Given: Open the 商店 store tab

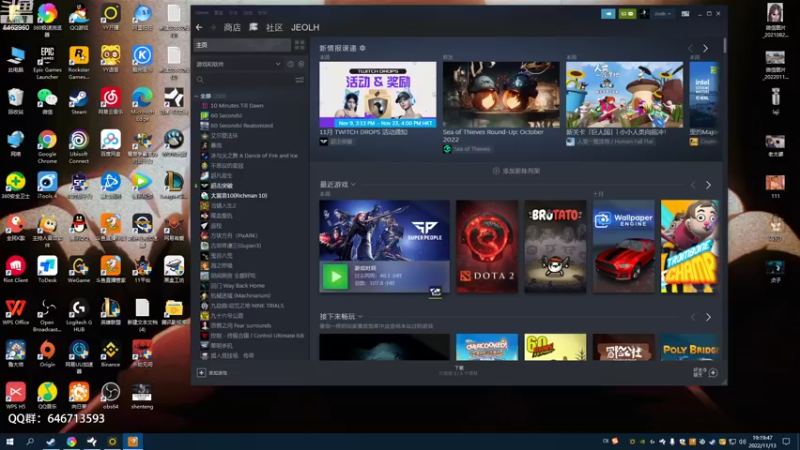Looking at the screenshot, I should [x=232, y=28].
